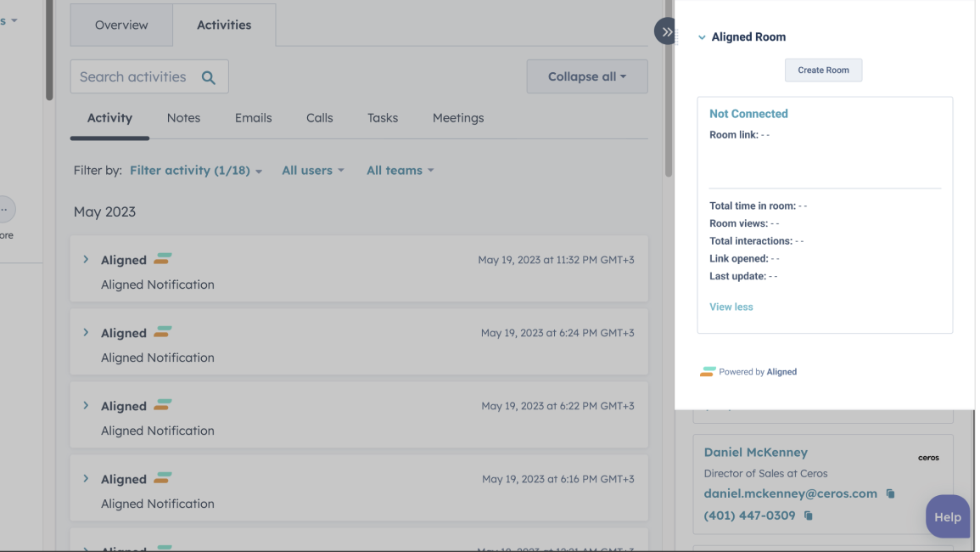Screen dimensions: 980x552
Task: Collapse the Aligned Room section
Action: 702,37
